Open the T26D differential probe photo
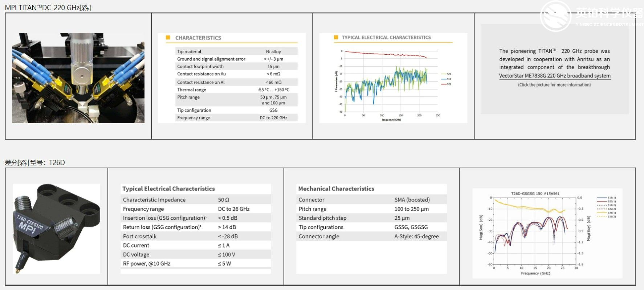Screen dimensions: 644x290 (56, 228)
